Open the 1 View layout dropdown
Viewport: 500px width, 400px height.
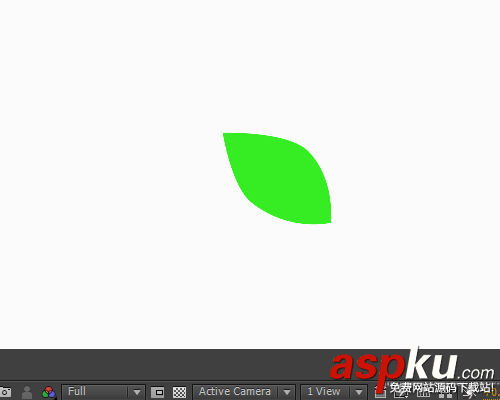pos(334,392)
